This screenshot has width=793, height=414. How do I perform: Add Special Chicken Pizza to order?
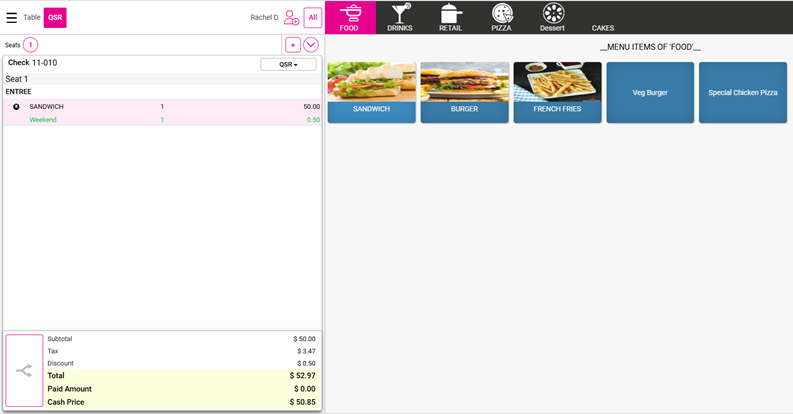coord(742,92)
